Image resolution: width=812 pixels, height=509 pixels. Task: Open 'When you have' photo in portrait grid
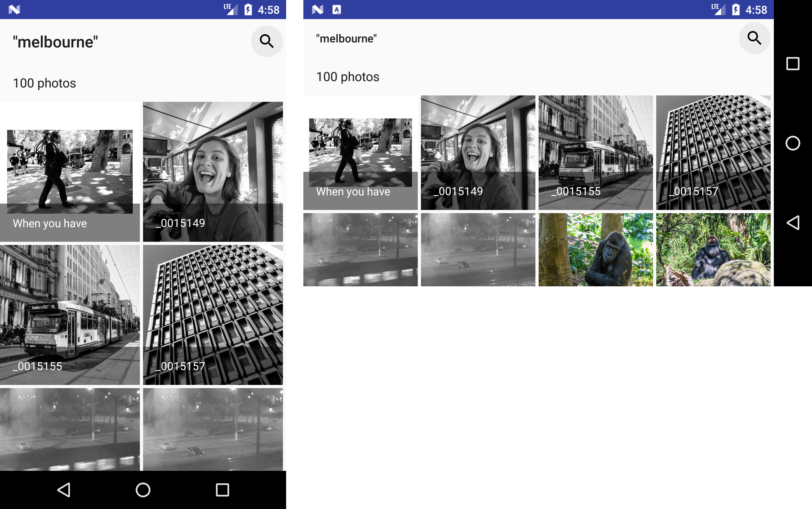point(70,172)
